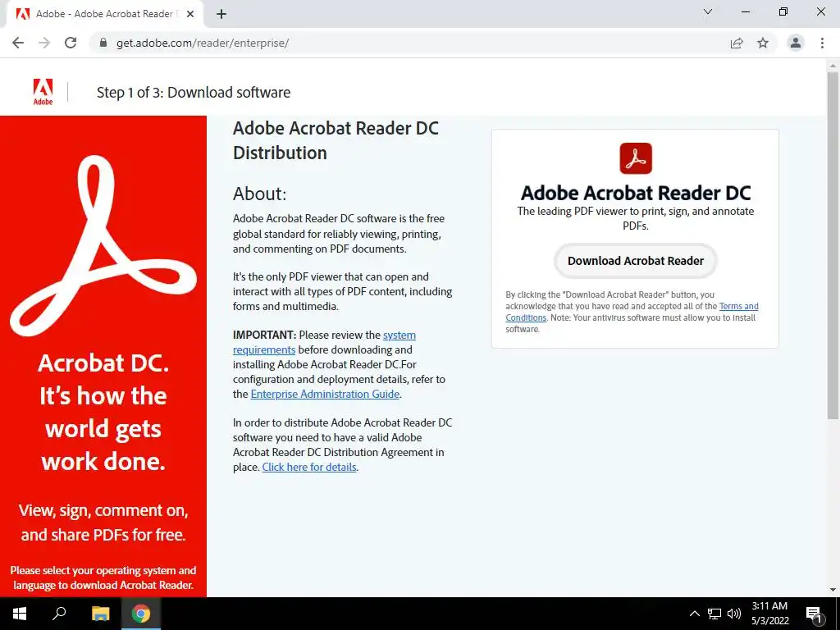The width and height of the screenshot is (840, 630).
Task: Open File Explorer from taskbar
Action: [100, 614]
